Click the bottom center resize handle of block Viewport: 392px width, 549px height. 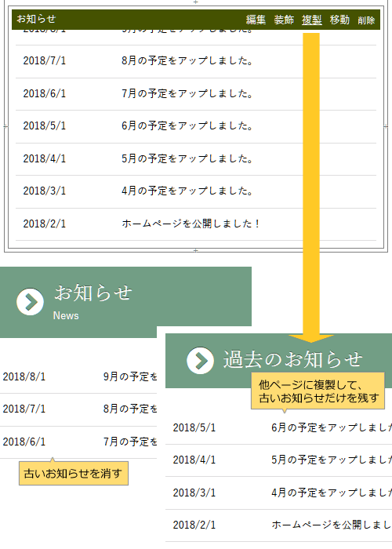tap(196, 250)
